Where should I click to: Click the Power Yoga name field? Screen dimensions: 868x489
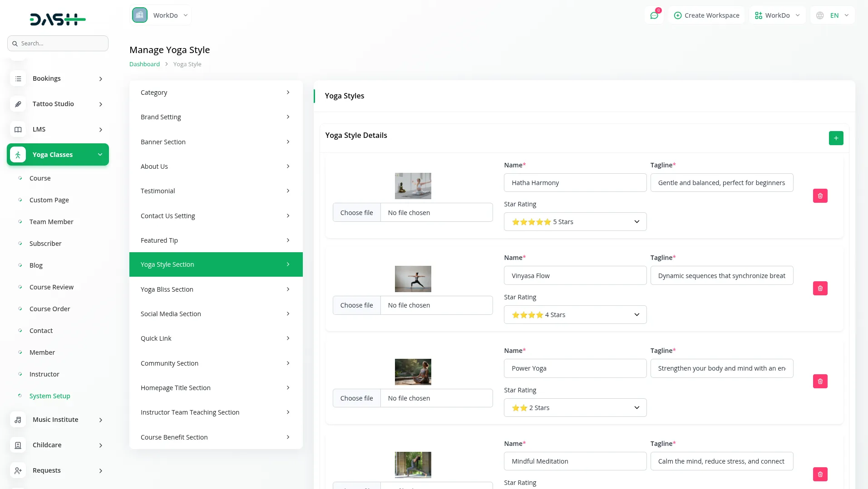pos(575,368)
